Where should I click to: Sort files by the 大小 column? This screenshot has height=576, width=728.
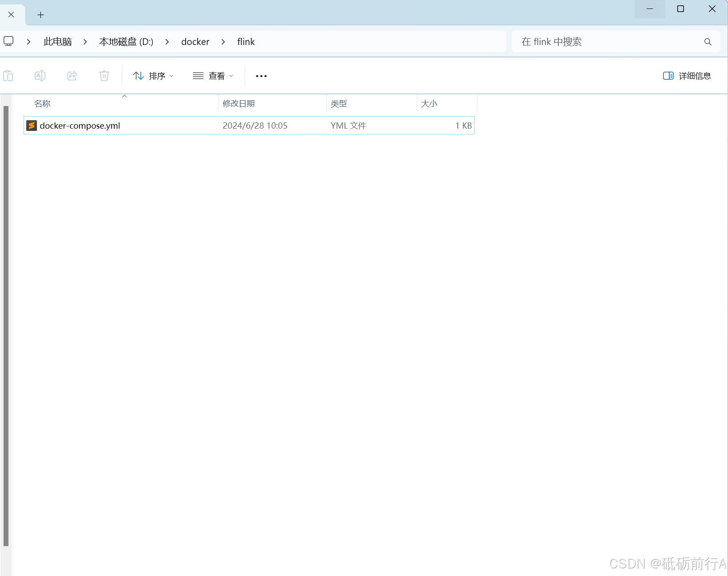(x=429, y=103)
